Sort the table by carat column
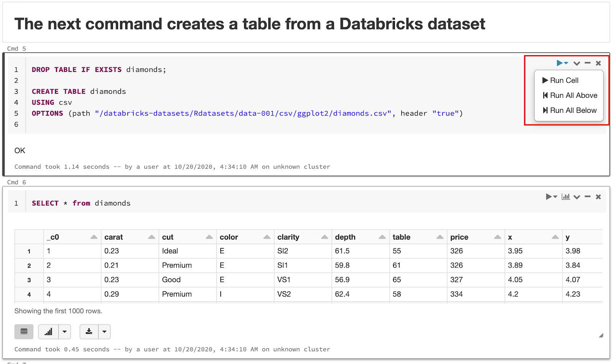The image size is (613, 364). tap(152, 237)
